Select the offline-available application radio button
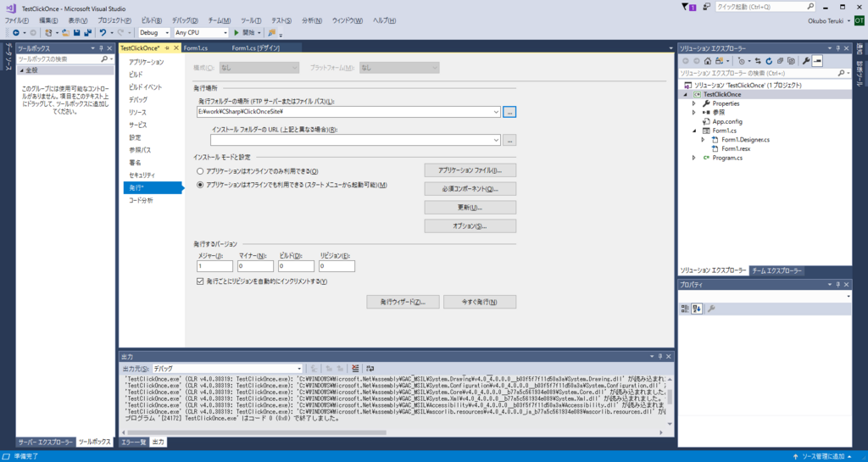Image resolution: width=868 pixels, height=462 pixels. point(200,186)
